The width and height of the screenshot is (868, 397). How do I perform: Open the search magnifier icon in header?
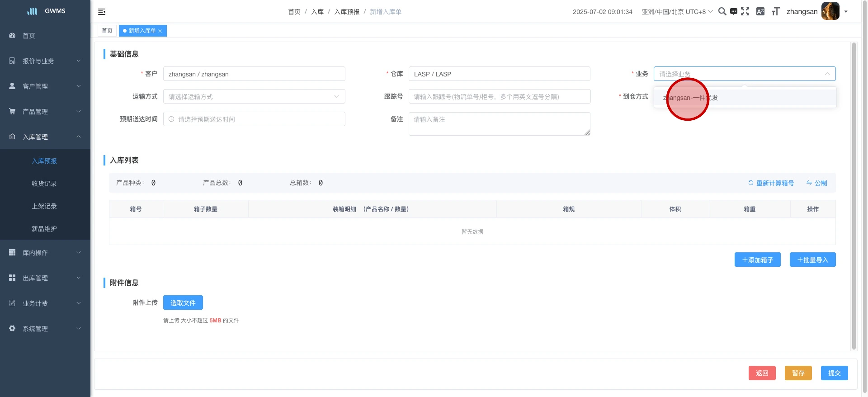(x=722, y=11)
